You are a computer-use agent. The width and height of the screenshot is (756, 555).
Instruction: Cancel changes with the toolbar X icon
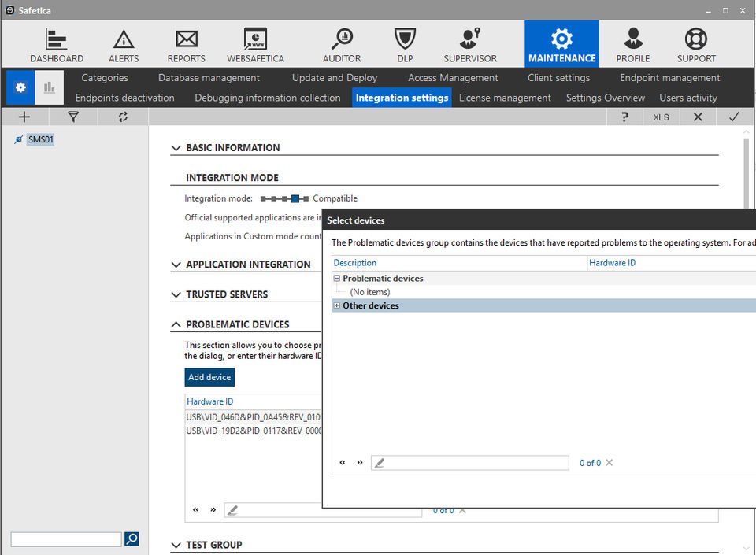point(698,117)
